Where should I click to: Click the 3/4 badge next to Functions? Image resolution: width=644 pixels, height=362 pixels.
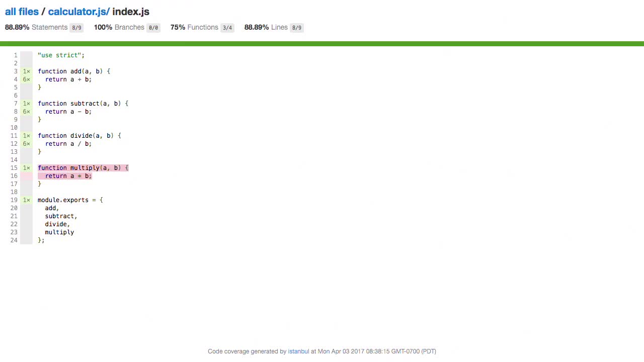tap(227, 28)
